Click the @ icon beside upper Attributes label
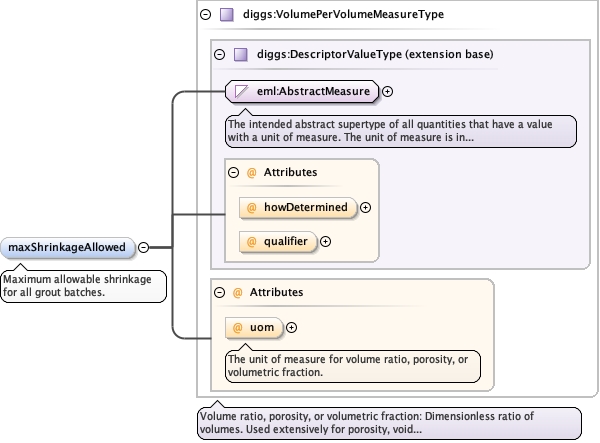Viewport: 600px width, 443px height. (251, 172)
